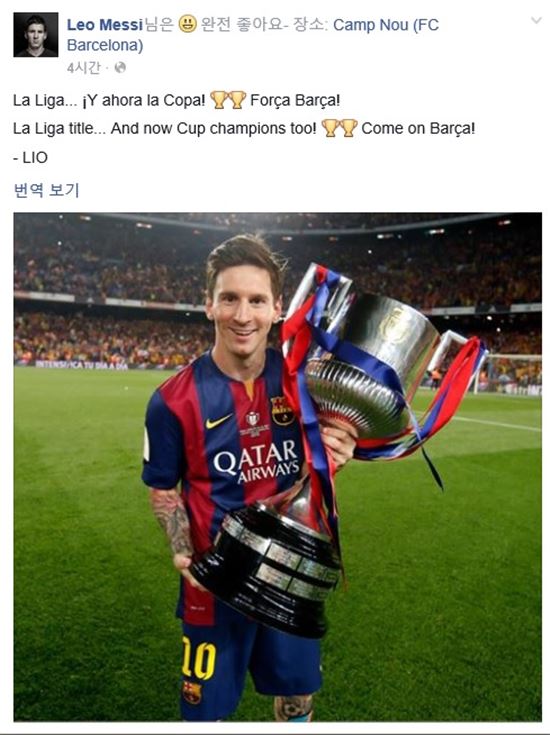
Task: Expand the post options chevron
Action: [536, 20]
